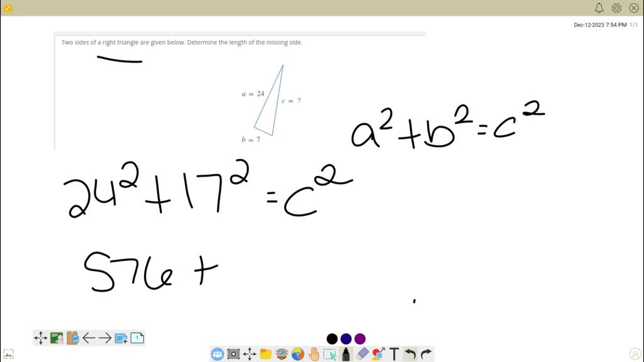Open the settings gear menu

616,8
